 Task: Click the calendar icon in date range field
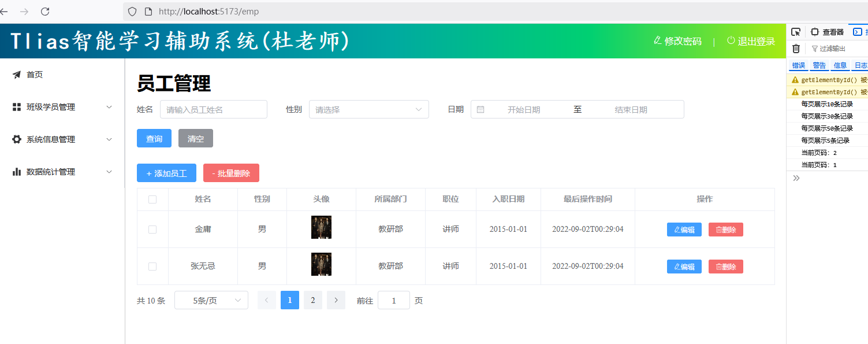coord(480,109)
